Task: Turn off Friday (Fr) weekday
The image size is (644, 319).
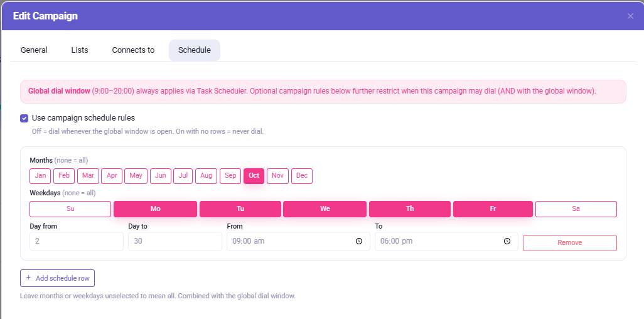Action: pyautogui.click(x=493, y=209)
